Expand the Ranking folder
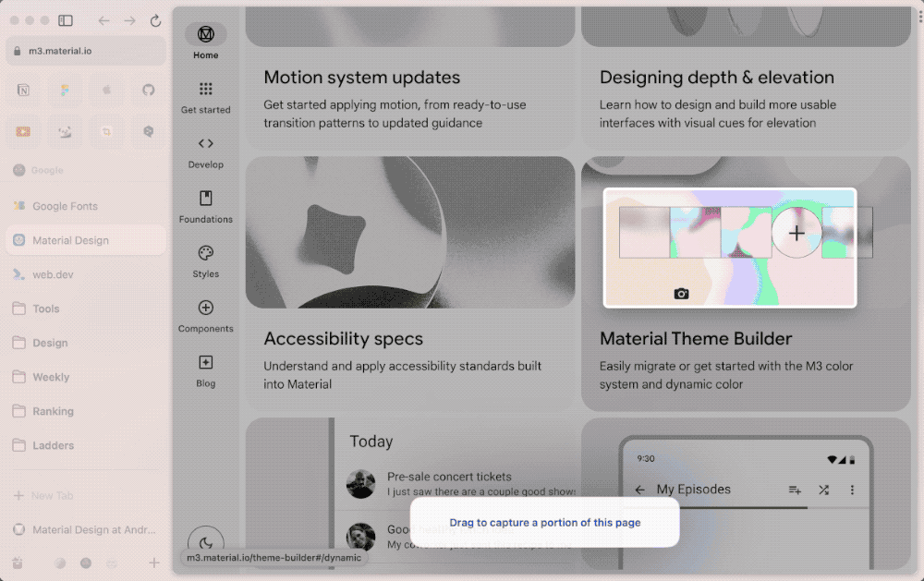The height and width of the screenshot is (581, 924). [x=86, y=411]
